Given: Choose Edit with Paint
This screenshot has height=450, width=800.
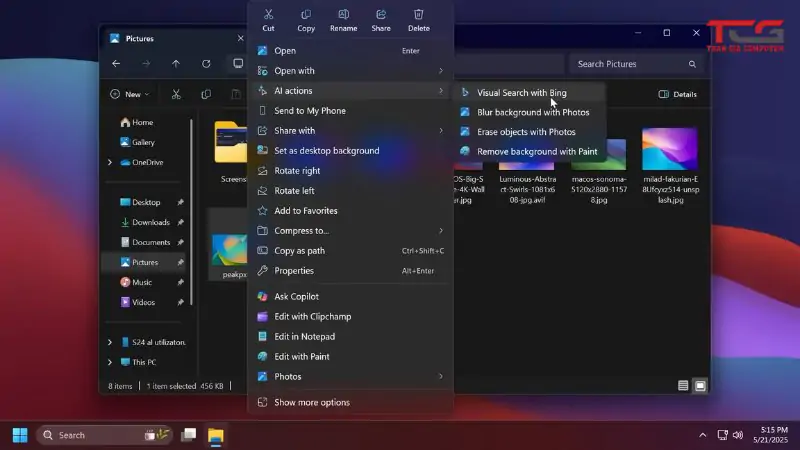Looking at the screenshot, I should point(351,357).
